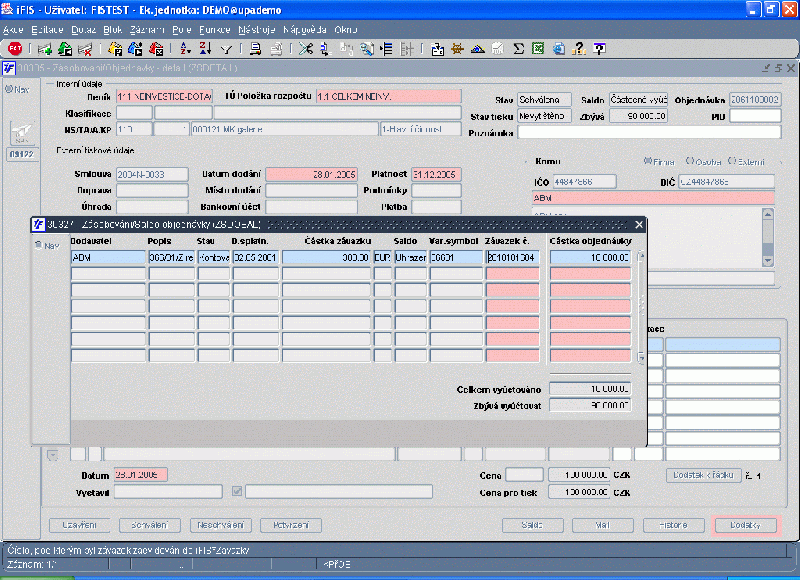Viewport: 800px width, 580px height.
Task: Click the Schválení button
Action: tap(150, 525)
